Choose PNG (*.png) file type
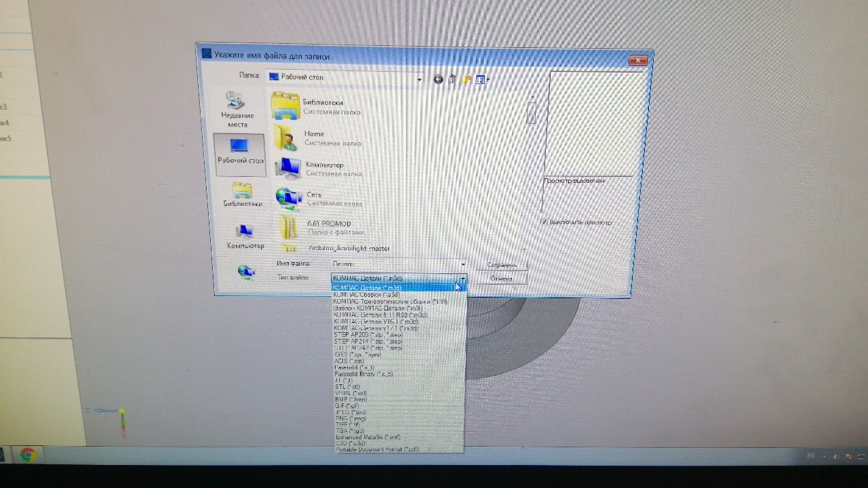This screenshot has height=488, width=868. (x=399, y=418)
